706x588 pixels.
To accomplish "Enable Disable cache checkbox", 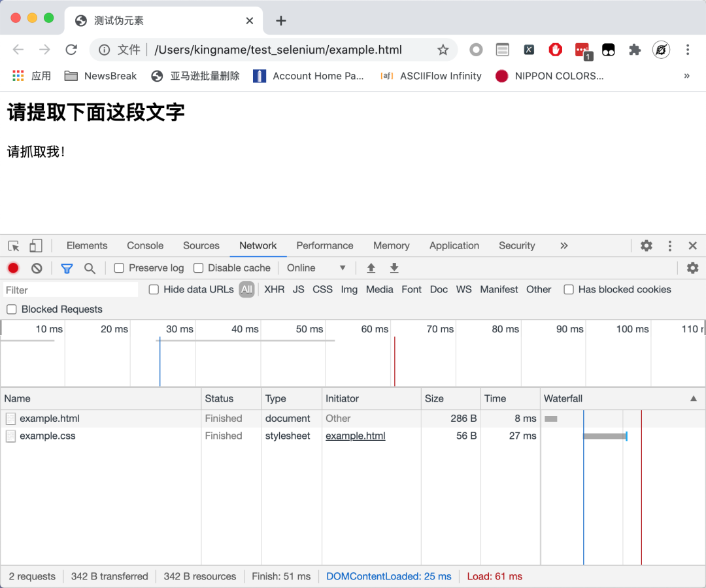I will click(198, 268).
